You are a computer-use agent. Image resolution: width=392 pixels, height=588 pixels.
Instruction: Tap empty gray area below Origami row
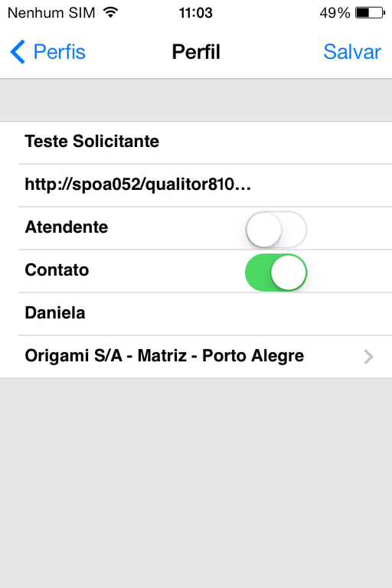196,483
